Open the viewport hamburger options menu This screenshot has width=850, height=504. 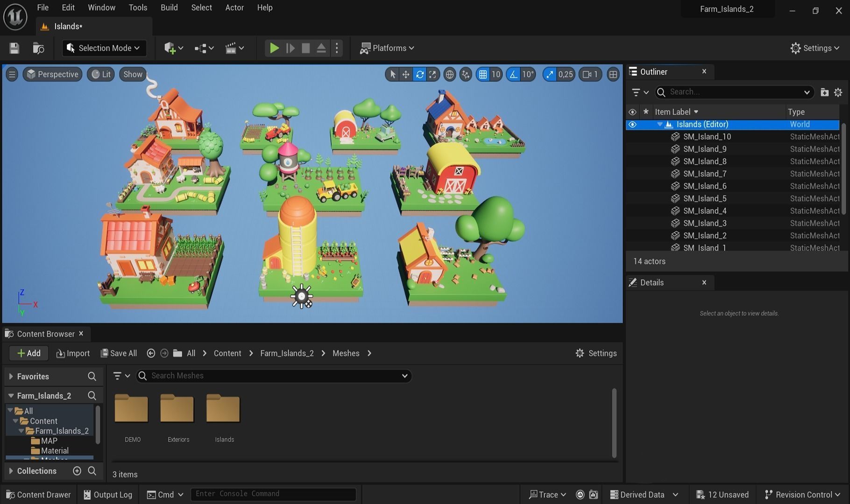(12, 74)
